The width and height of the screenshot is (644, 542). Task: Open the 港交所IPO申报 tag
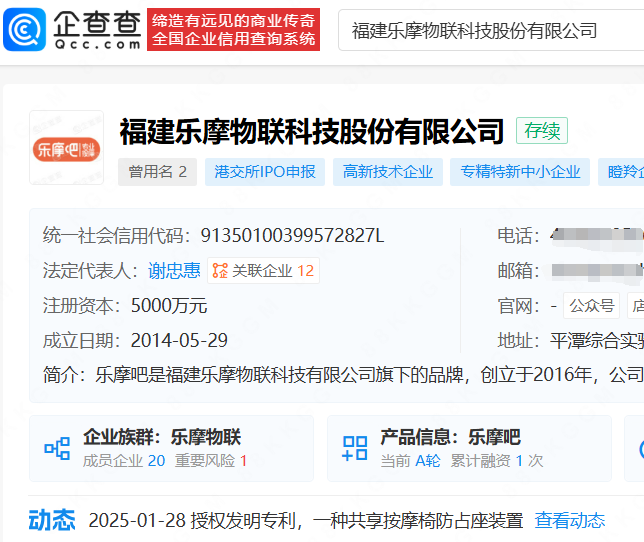[265, 172]
